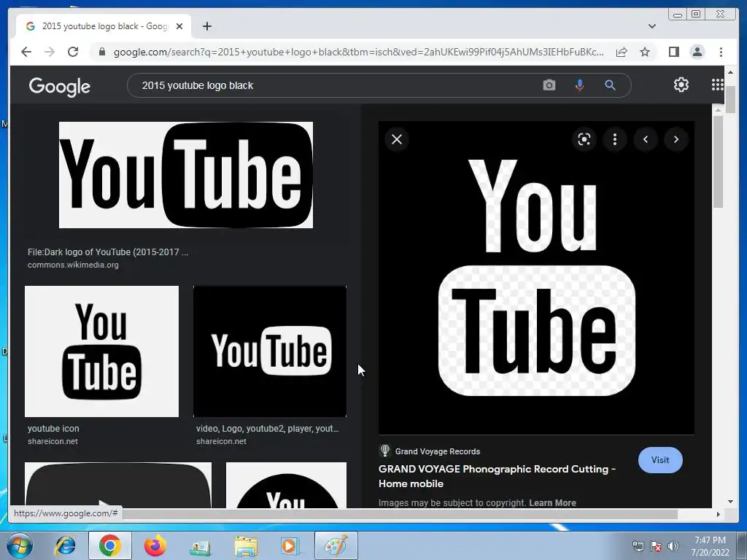747x560 pixels.
Task: Open white-background 'youtube icon' thumbnail
Action: [x=101, y=351]
